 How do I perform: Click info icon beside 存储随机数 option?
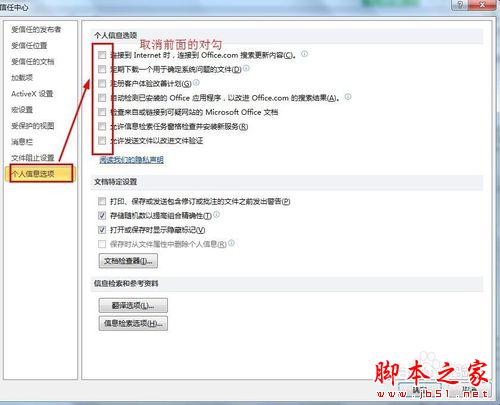(216, 215)
